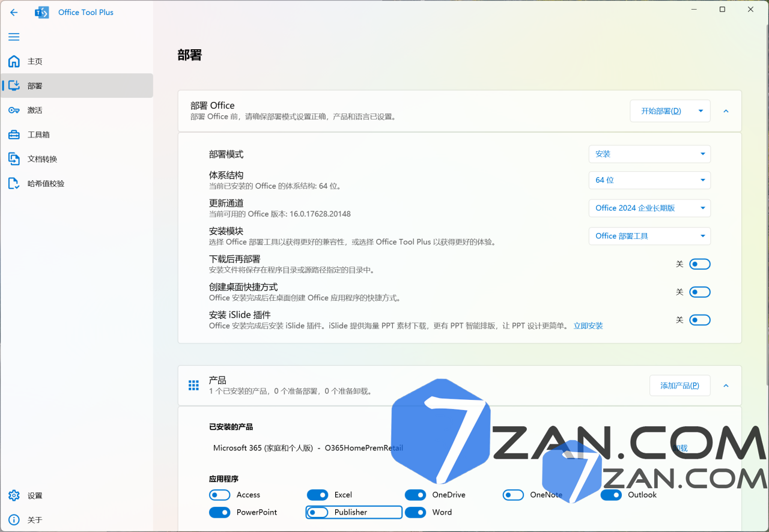Collapse the 部署 Office section chevron
This screenshot has height=532, width=769.
coord(726,111)
